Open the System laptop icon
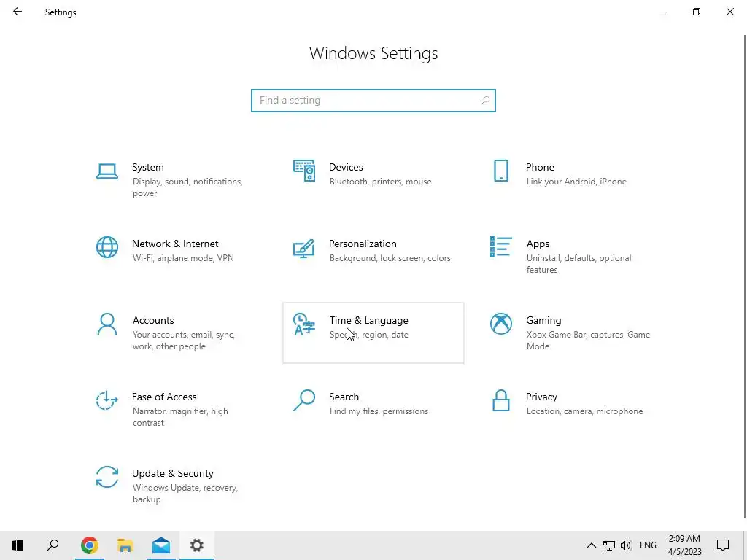Screen dimensions: 747x560 click(x=107, y=171)
